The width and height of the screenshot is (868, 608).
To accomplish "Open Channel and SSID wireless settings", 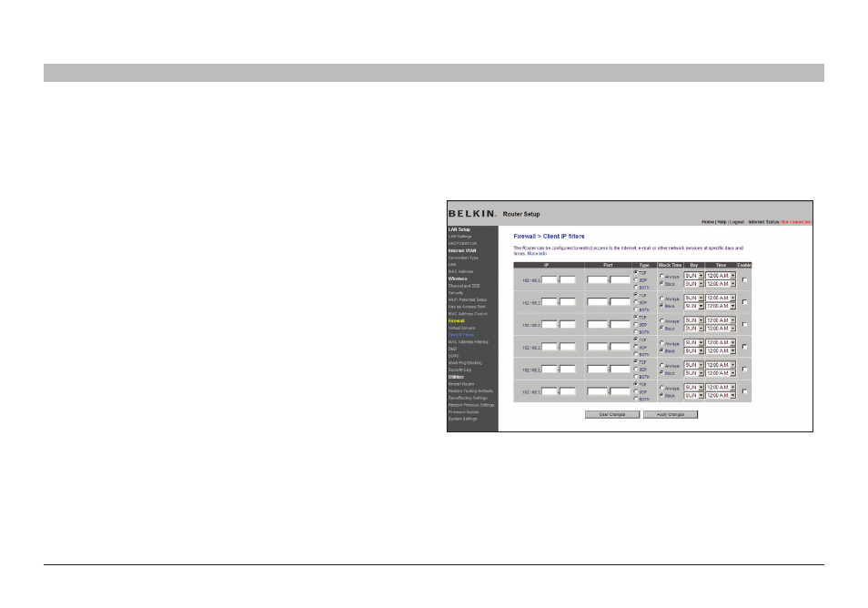I will pyautogui.click(x=464, y=287).
